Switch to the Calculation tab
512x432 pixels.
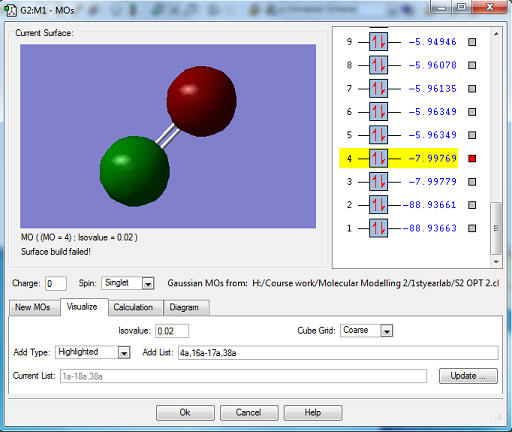pos(133,307)
